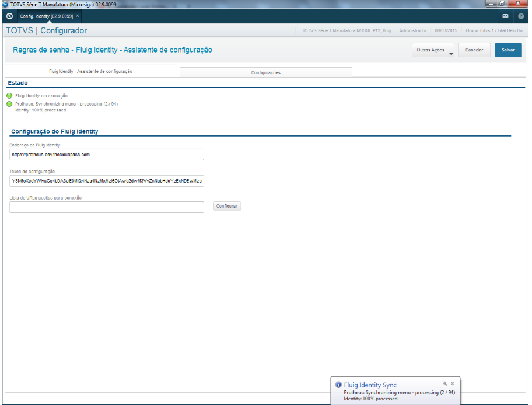The width and height of the screenshot is (532, 405).
Task: Click the TOTVS app icon in title bar
Action: [5, 5]
